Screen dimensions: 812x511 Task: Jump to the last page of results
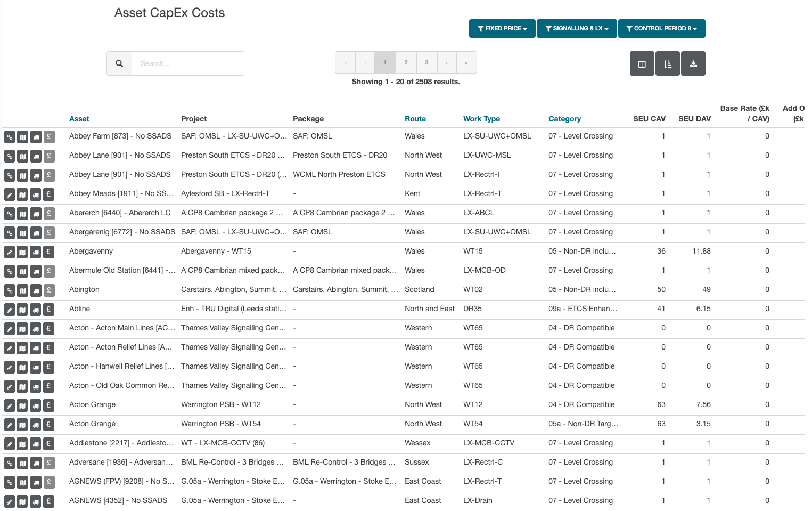coord(466,62)
